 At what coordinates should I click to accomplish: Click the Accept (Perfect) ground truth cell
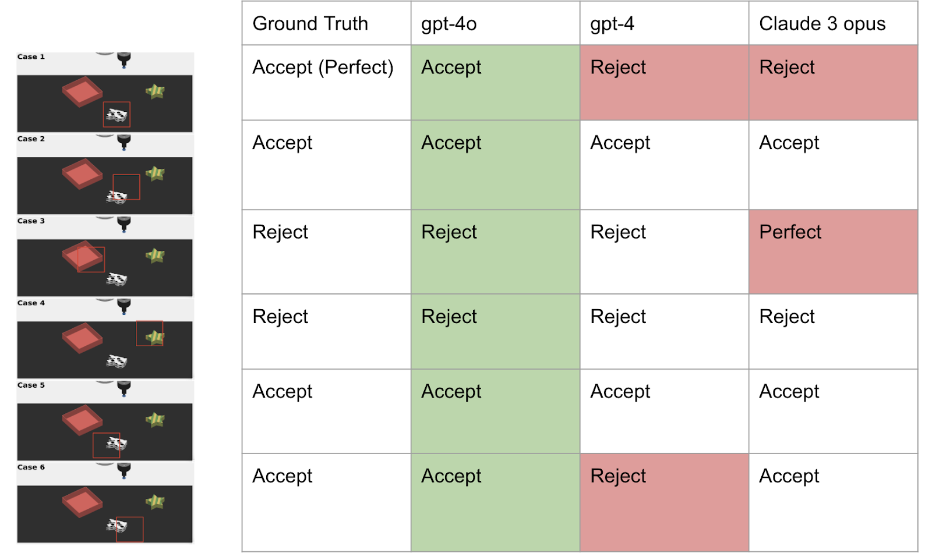point(326,82)
